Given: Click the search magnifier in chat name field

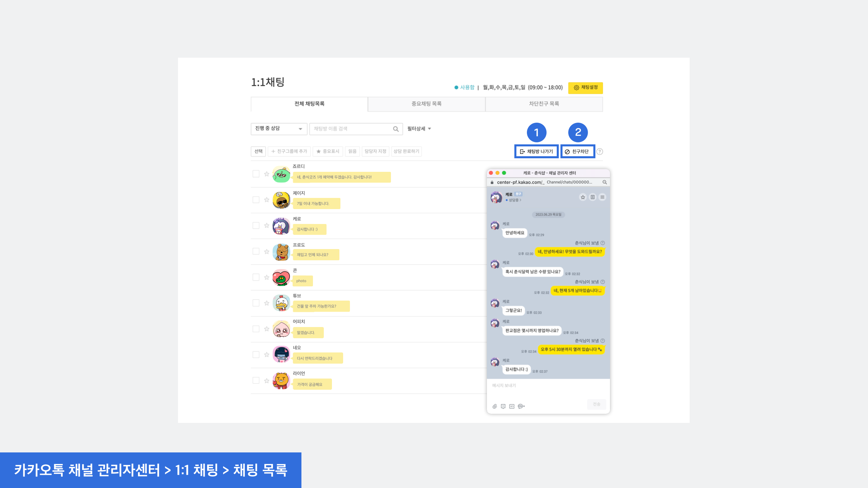Looking at the screenshot, I should pos(396,129).
